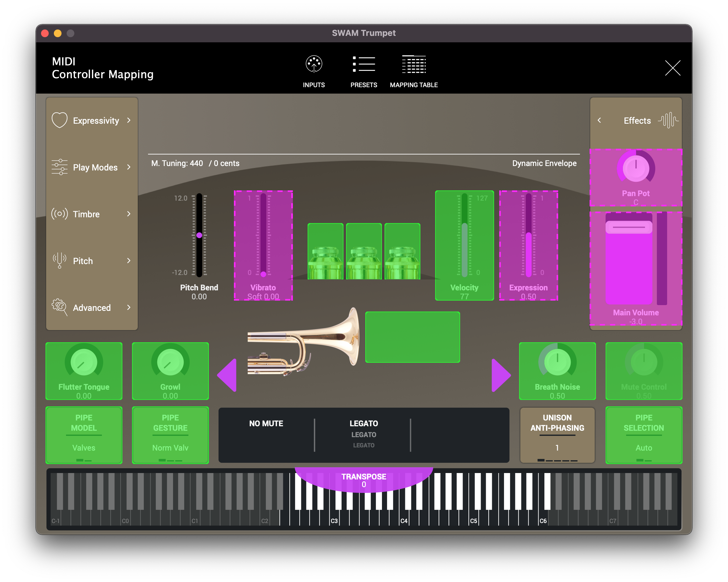
Task: Click the second trumpet valve
Action: pos(364,252)
